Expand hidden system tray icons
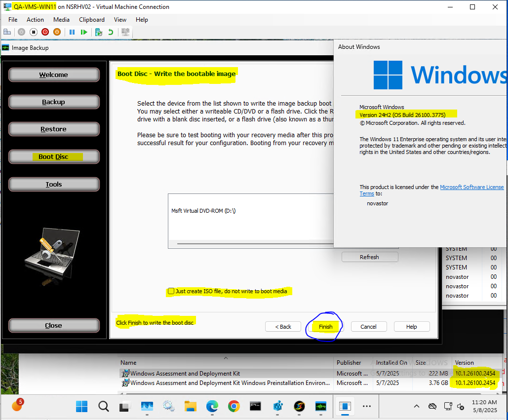Image resolution: width=508 pixels, height=420 pixels. pos(417,406)
